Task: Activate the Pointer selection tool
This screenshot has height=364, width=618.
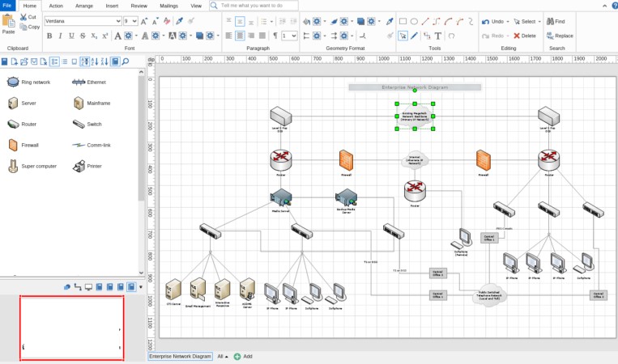Action: (403, 36)
